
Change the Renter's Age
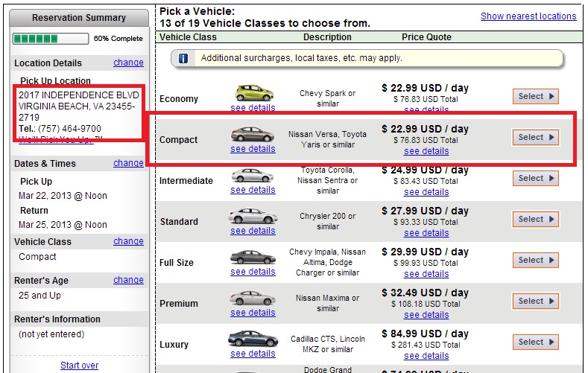tap(128, 280)
